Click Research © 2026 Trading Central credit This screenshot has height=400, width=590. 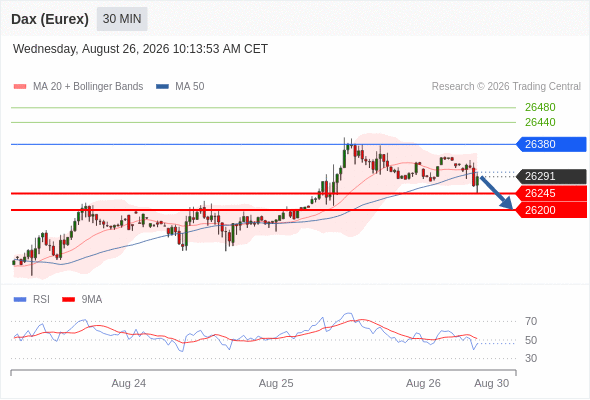click(x=506, y=87)
